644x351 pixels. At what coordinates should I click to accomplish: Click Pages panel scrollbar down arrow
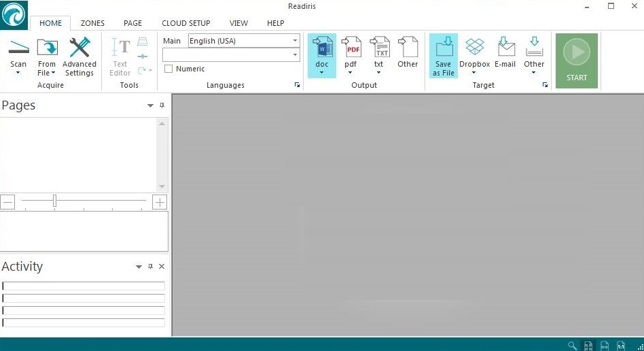coord(162,187)
